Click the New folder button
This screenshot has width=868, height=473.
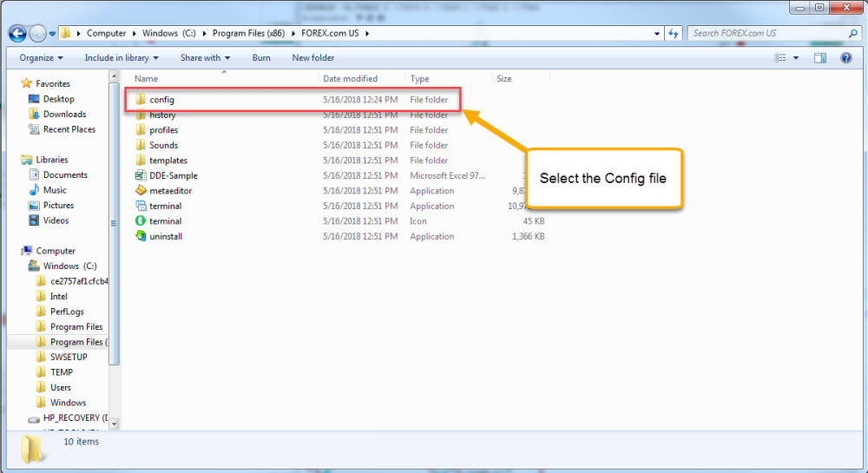coord(313,57)
